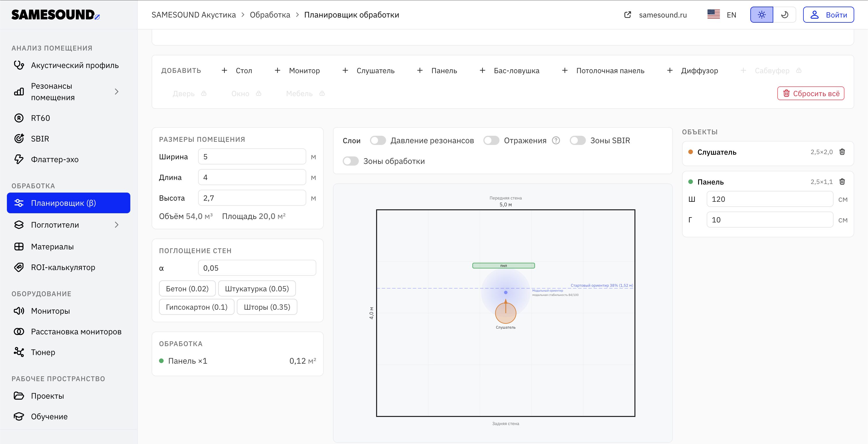Screen dimensions: 868x444
Task: Delete the Панель object with trash icon
Action: coord(842,182)
